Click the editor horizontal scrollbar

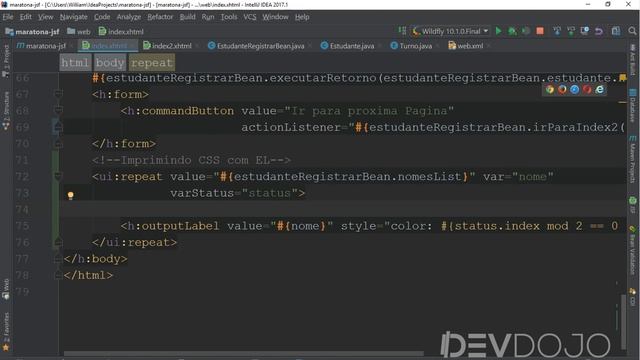[x=244, y=353]
